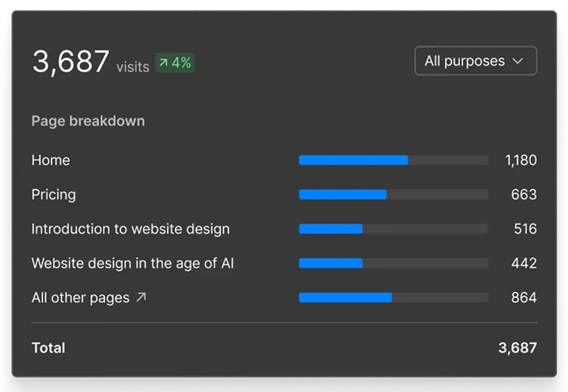Image resolution: width=568 pixels, height=392 pixels.
Task: Click the green upward trend arrow icon
Action: coord(163,62)
